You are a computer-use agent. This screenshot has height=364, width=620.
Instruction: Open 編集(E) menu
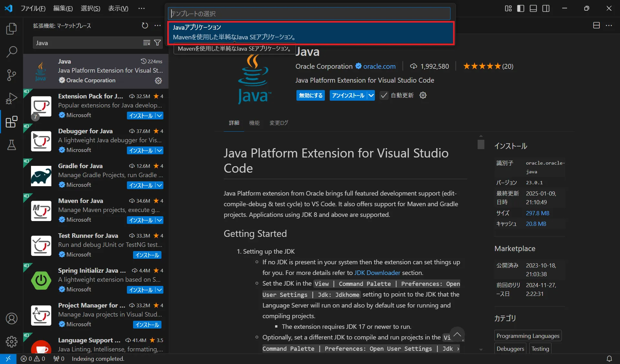click(x=63, y=8)
